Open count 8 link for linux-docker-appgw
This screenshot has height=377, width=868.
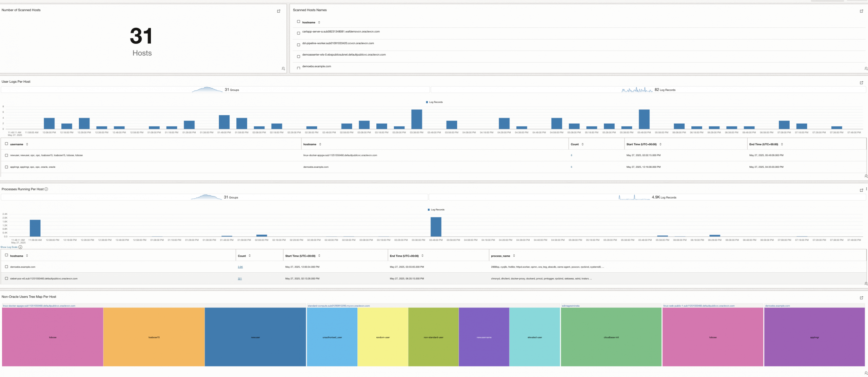(x=571, y=155)
